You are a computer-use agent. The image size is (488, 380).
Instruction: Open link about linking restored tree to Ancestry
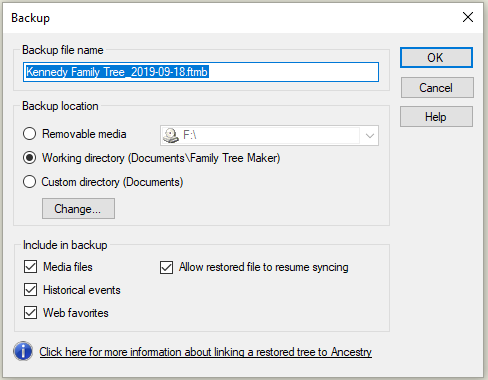205,352
